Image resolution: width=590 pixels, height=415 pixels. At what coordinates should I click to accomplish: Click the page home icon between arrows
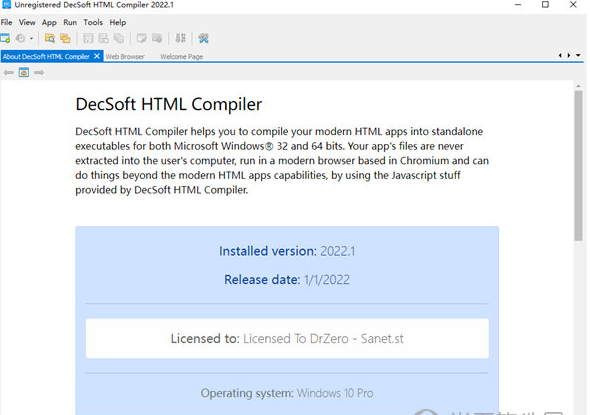pyautogui.click(x=24, y=72)
